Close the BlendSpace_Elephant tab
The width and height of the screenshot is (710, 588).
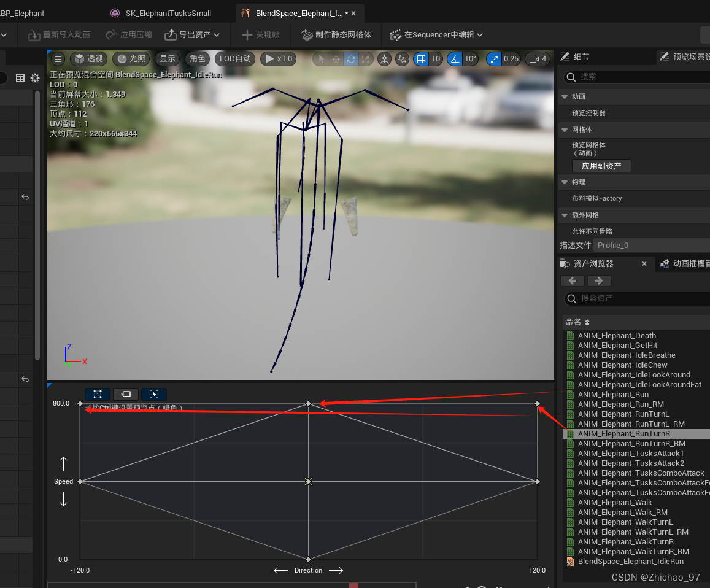(353, 13)
